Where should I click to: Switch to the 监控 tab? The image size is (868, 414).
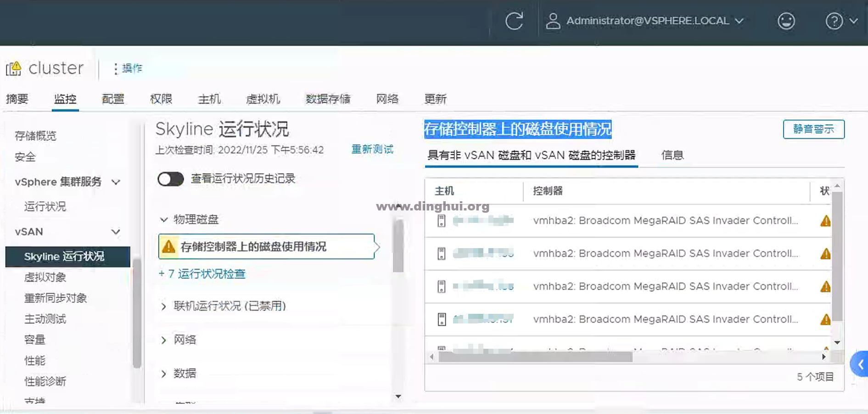tap(65, 99)
